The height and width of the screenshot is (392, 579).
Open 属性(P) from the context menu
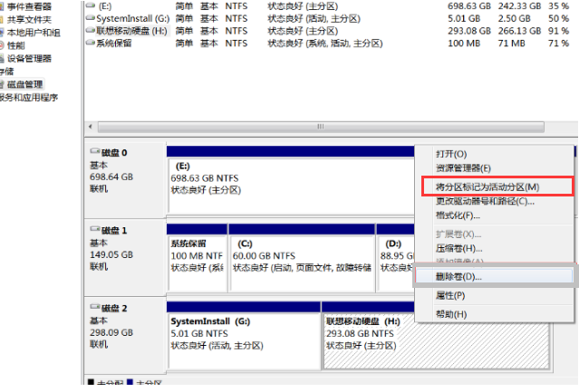[450, 295]
